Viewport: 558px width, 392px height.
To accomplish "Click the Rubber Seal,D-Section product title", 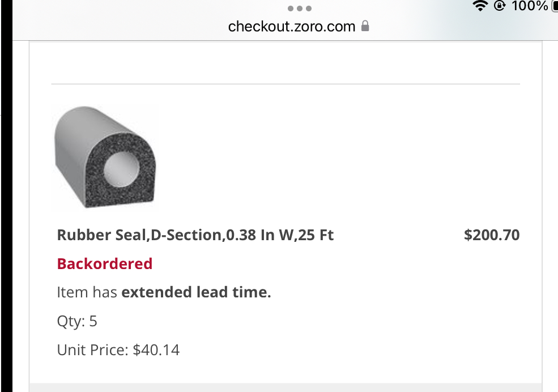I will click(x=195, y=235).
